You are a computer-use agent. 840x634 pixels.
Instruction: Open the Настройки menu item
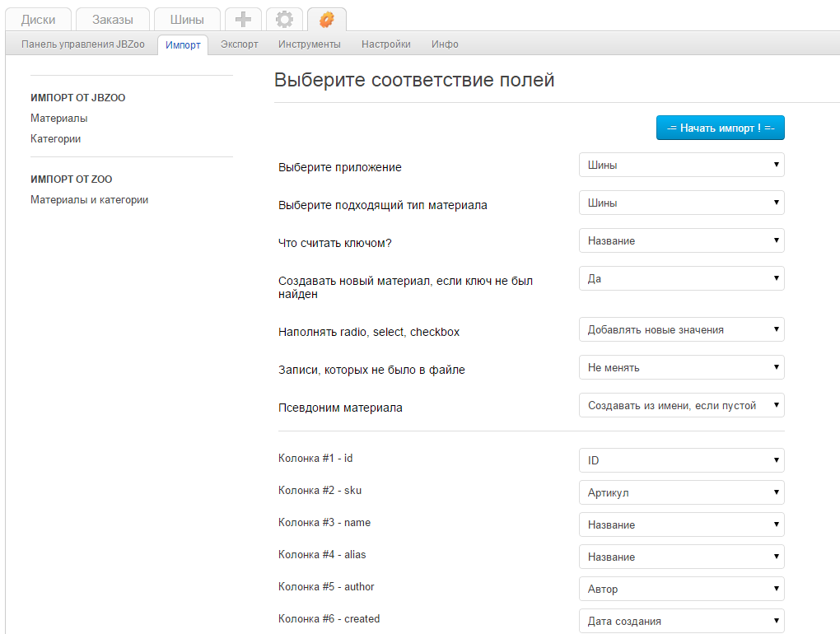(385, 44)
